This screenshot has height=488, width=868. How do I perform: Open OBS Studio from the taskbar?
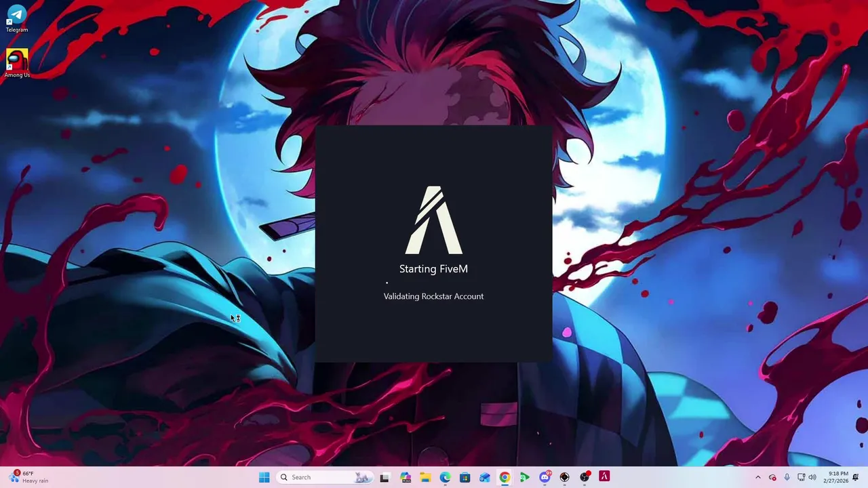(x=564, y=477)
